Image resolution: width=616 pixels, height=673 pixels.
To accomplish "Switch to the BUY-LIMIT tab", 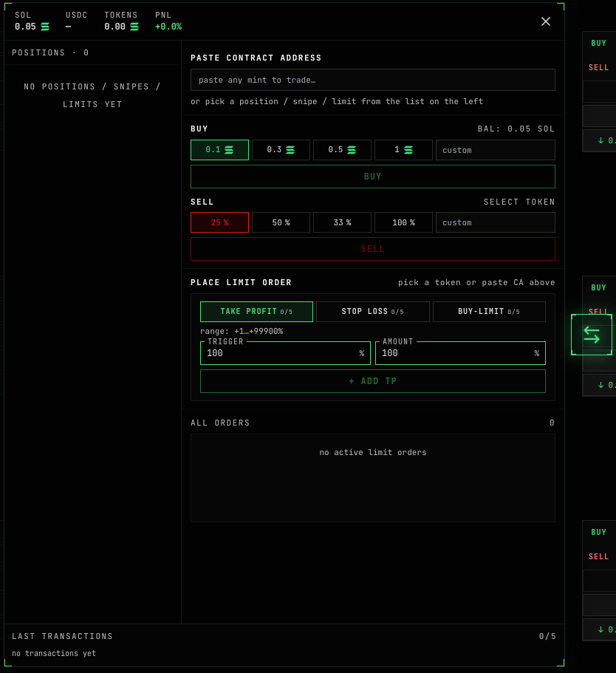I will pos(489,312).
